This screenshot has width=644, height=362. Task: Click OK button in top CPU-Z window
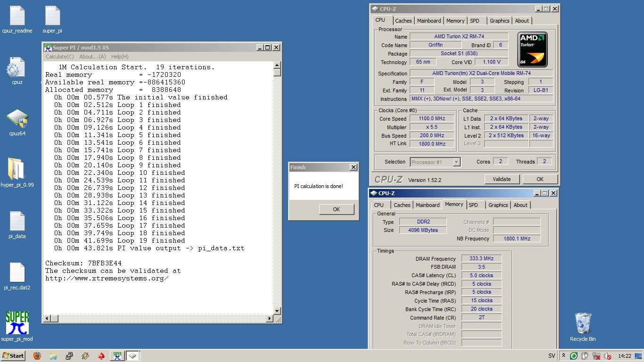pos(540,179)
